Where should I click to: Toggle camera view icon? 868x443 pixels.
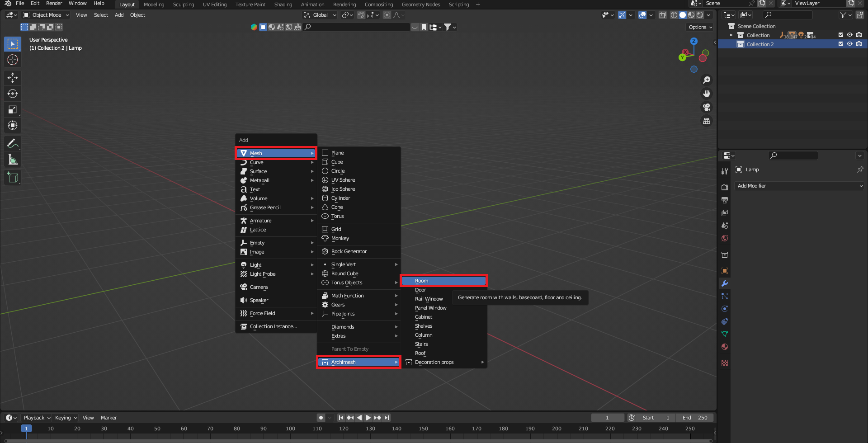[x=707, y=107]
